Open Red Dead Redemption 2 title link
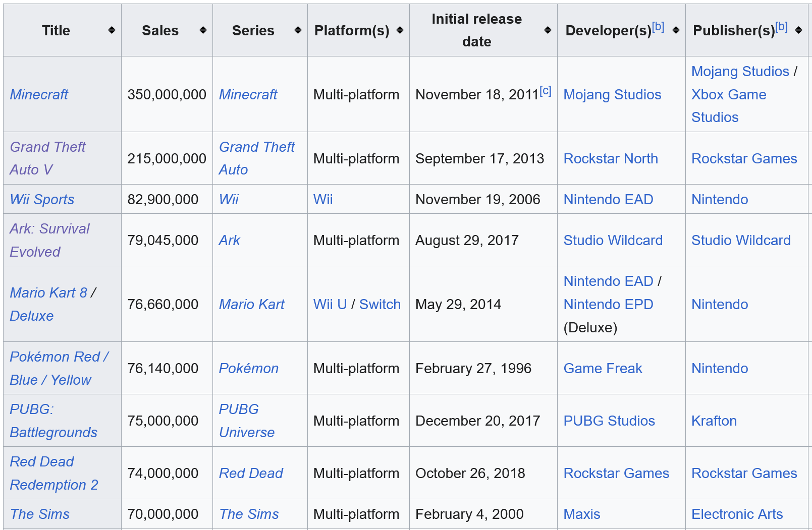 (54, 473)
